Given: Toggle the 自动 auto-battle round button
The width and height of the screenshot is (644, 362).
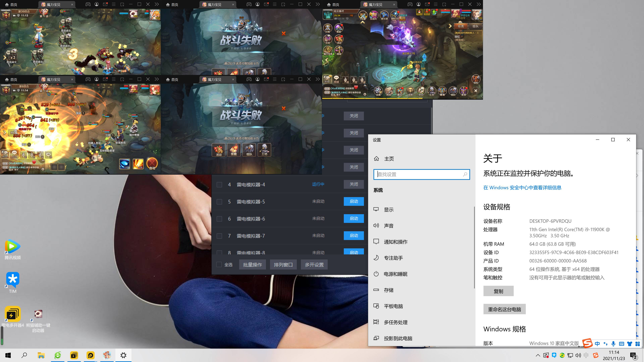Looking at the screenshot, I should (152, 164).
